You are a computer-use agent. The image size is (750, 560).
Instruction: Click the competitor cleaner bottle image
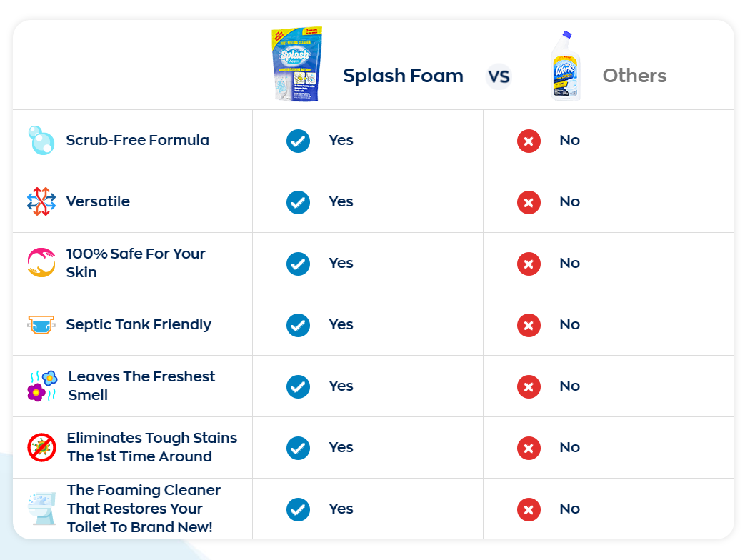566,66
